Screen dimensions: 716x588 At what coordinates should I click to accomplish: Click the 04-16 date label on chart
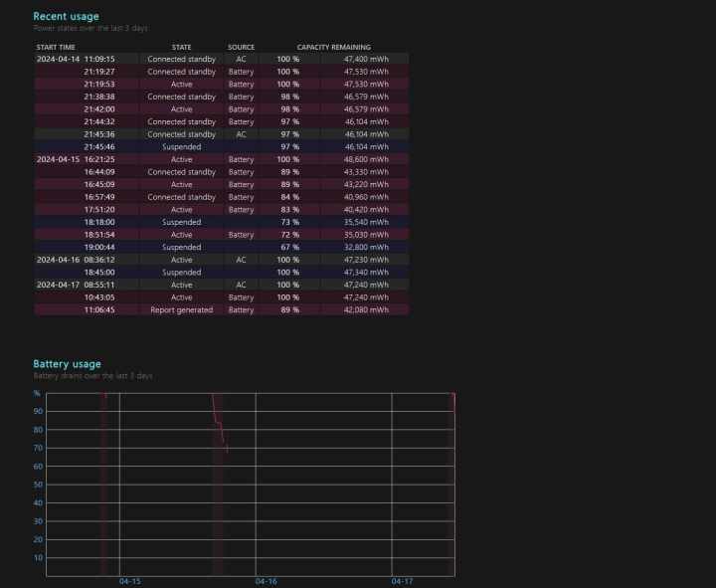pyautogui.click(x=266, y=581)
